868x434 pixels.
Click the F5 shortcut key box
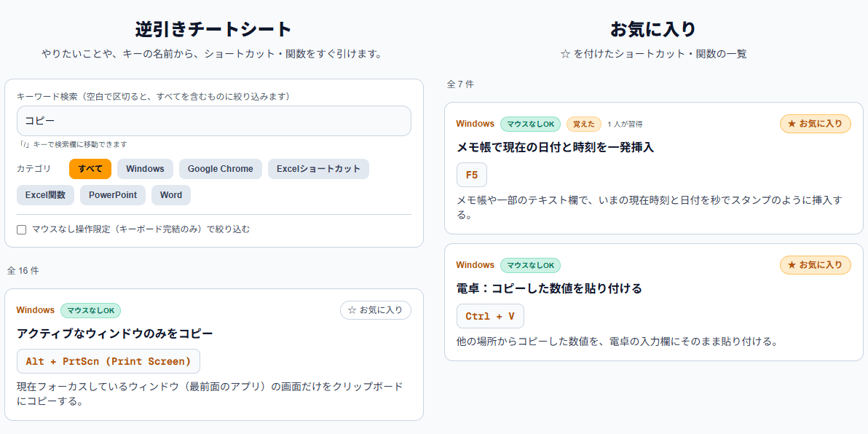(x=472, y=175)
